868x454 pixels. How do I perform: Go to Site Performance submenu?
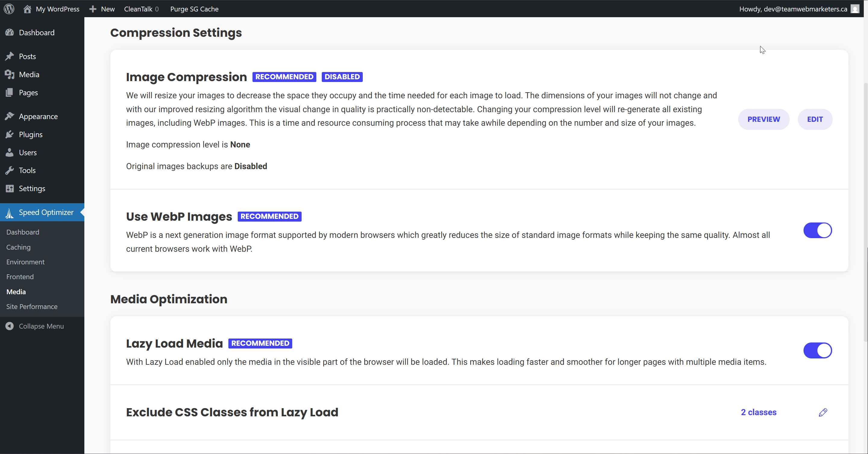[32, 306]
